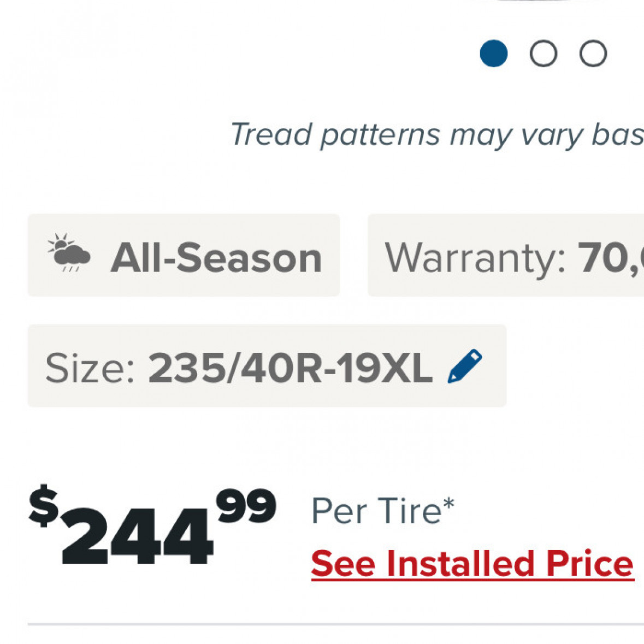Click the tread patterns disclaimer text
The height and width of the screenshot is (644, 644).
(x=437, y=134)
